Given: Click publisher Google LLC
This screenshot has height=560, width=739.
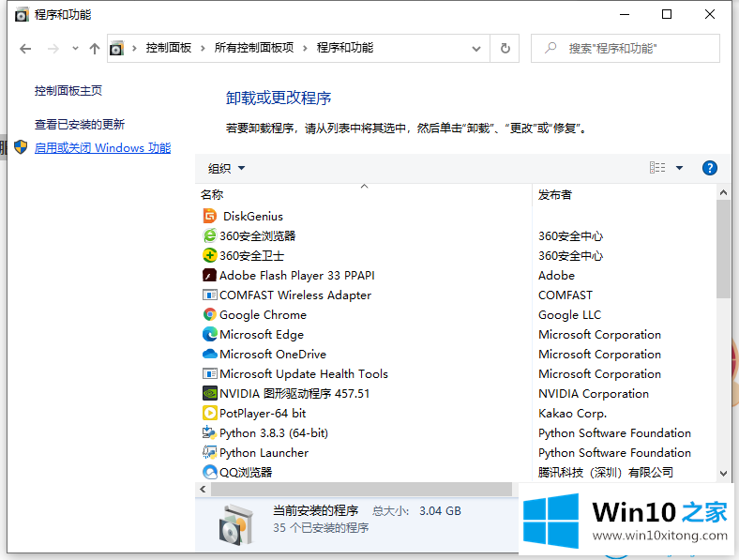Looking at the screenshot, I should pos(570,315).
